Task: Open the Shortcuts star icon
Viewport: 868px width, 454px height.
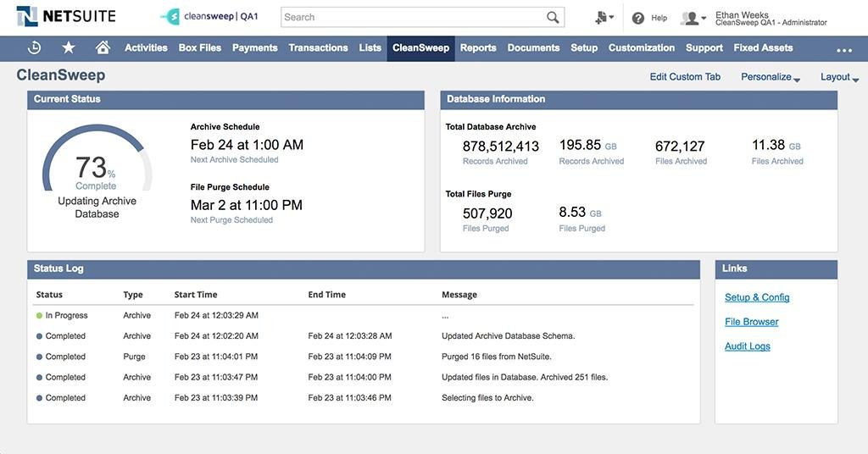Action: [69, 48]
